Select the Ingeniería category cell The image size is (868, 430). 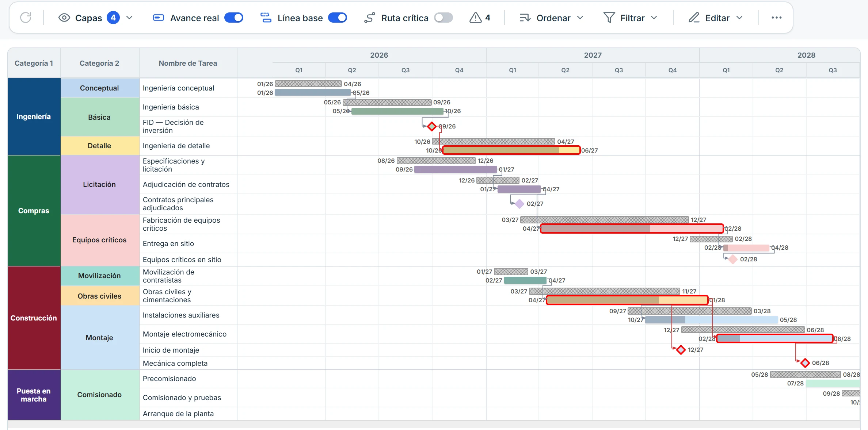pyautogui.click(x=34, y=116)
